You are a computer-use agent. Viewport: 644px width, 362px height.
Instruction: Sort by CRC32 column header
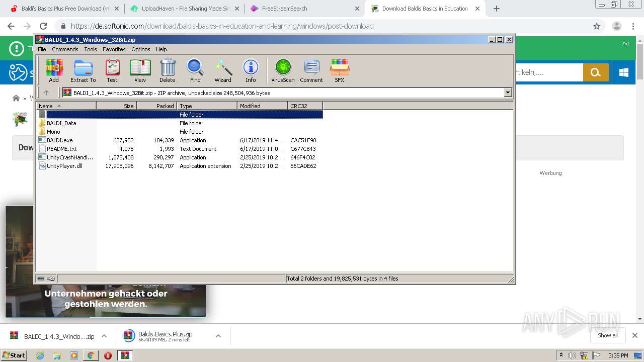pyautogui.click(x=305, y=106)
